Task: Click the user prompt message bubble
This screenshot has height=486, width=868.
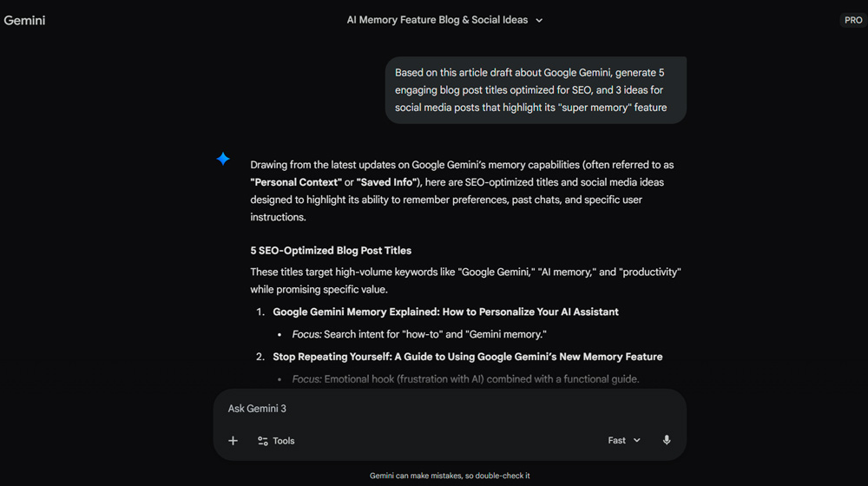Action: click(536, 90)
